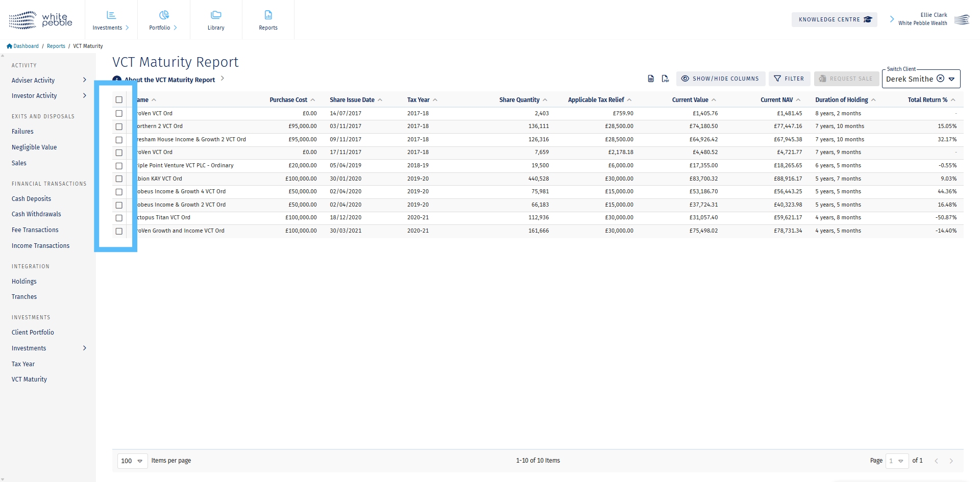Screen dimensions: 980x482
Task: Click the Knowledge Centre button
Action: (x=834, y=19)
